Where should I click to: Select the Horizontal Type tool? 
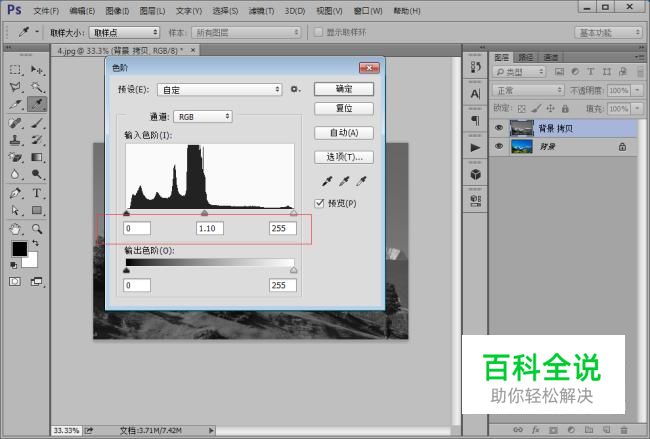tap(37, 193)
